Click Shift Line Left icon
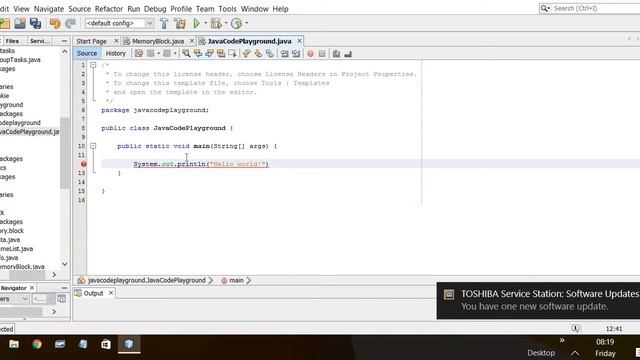640x360 pixels. coord(284,53)
